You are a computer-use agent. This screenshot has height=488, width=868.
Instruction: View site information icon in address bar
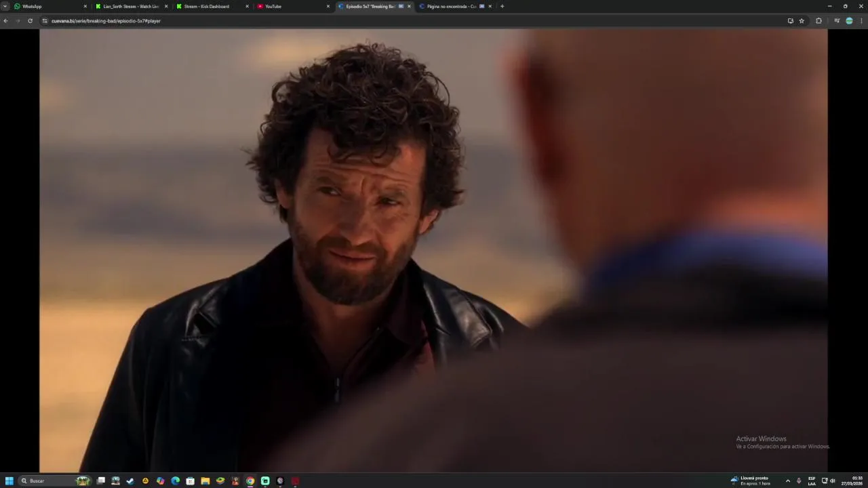coord(45,21)
